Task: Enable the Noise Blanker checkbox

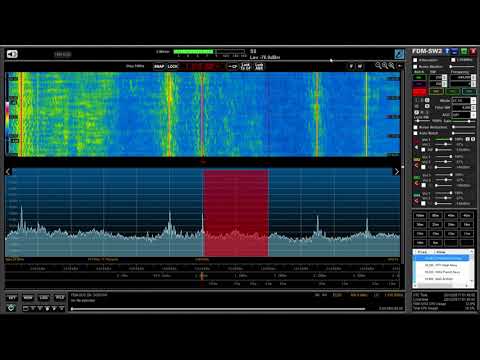Action: pyautogui.click(x=415, y=66)
